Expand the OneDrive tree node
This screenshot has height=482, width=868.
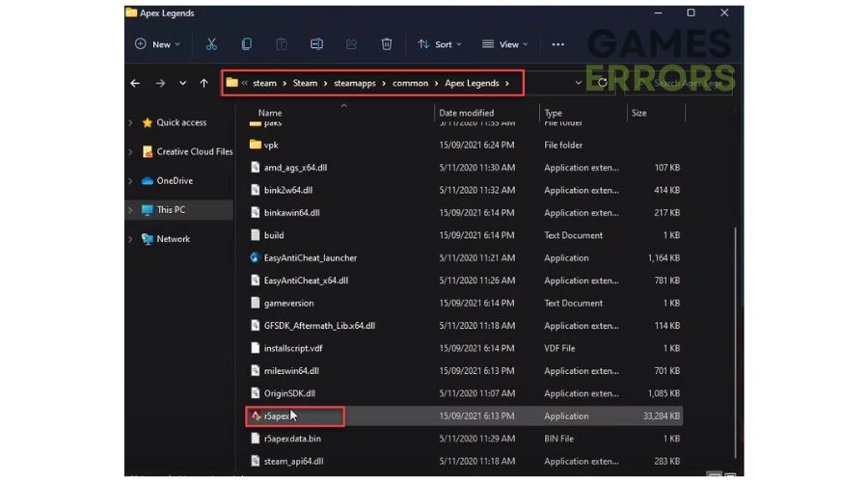pos(130,181)
